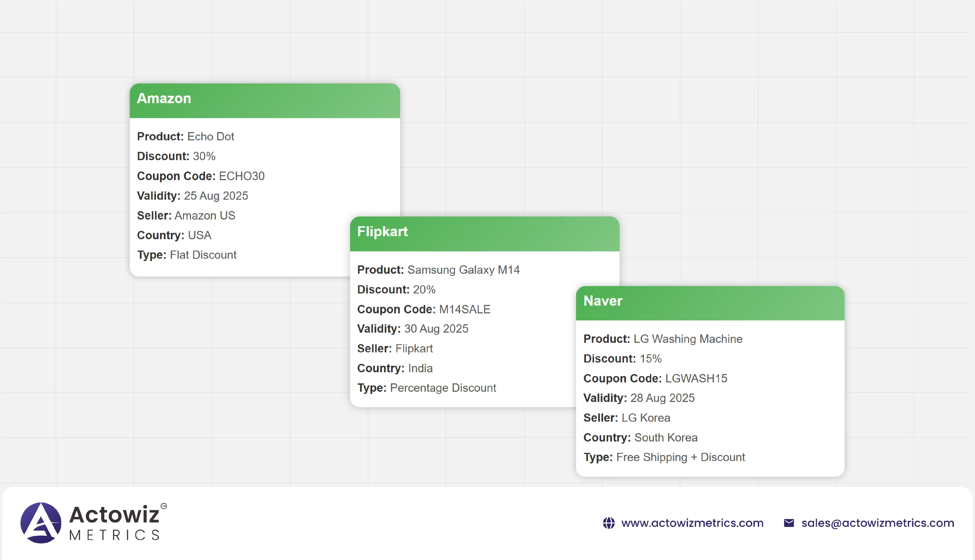The height and width of the screenshot is (560, 975).
Task: Click the sales@actowizmetrics.com email link
Action: (x=878, y=523)
